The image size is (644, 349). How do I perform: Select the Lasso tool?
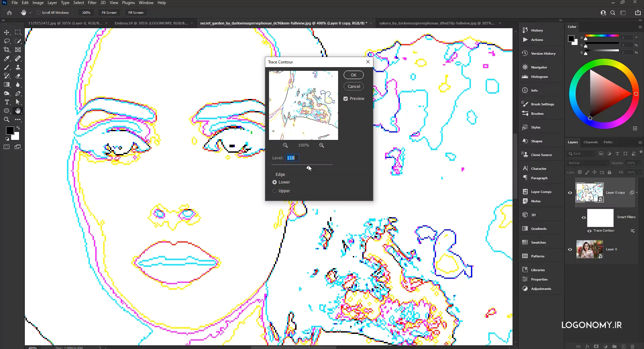pyautogui.click(x=7, y=41)
